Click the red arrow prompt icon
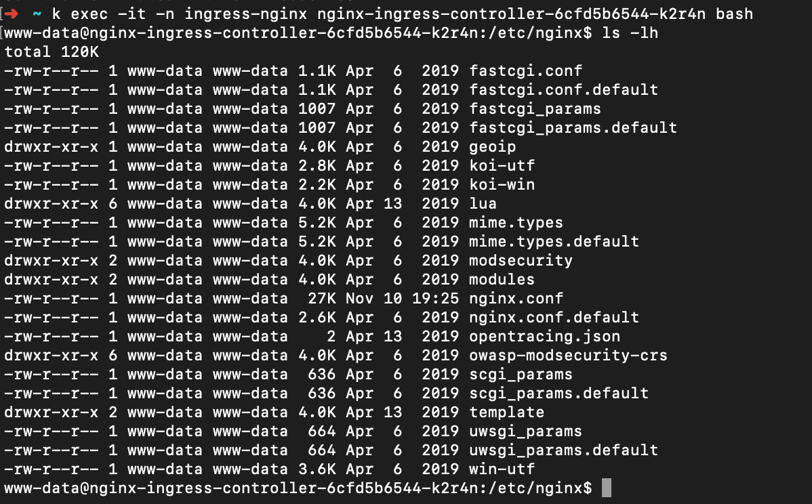This screenshot has width=812, height=504. pyautogui.click(x=12, y=14)
